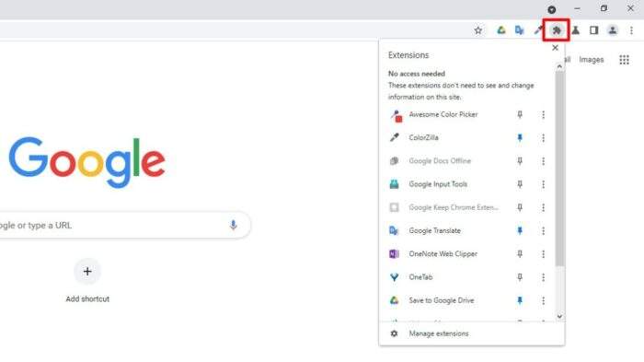
Task: Open Save to Google Drive toolbar extension
Action: pyautogui.click(x=501, y=30)
